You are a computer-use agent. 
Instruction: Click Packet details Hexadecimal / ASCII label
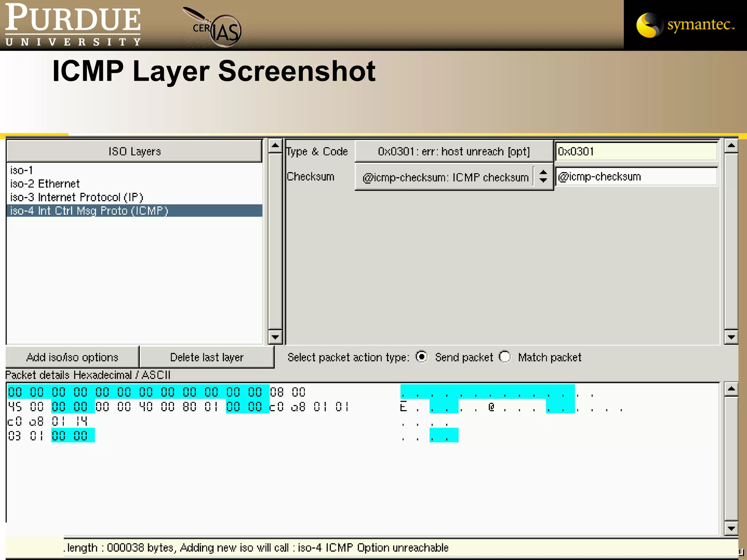click(x=88, y=375)
